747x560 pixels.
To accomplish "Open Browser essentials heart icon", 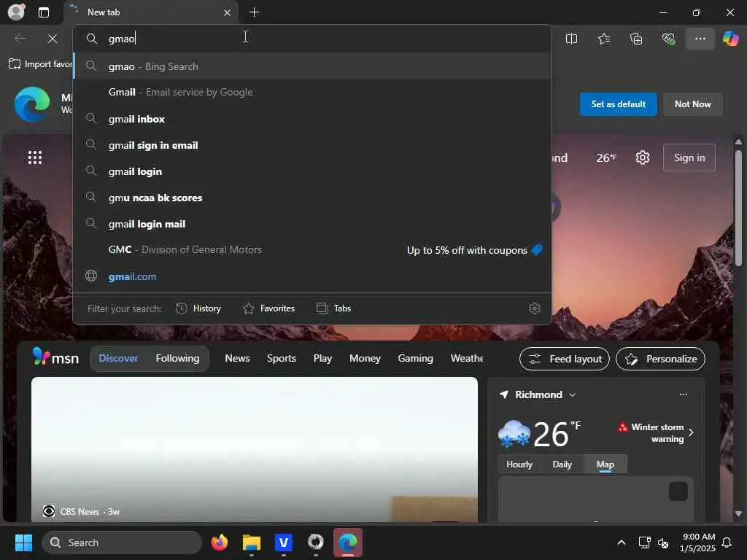I will [668, 39].
